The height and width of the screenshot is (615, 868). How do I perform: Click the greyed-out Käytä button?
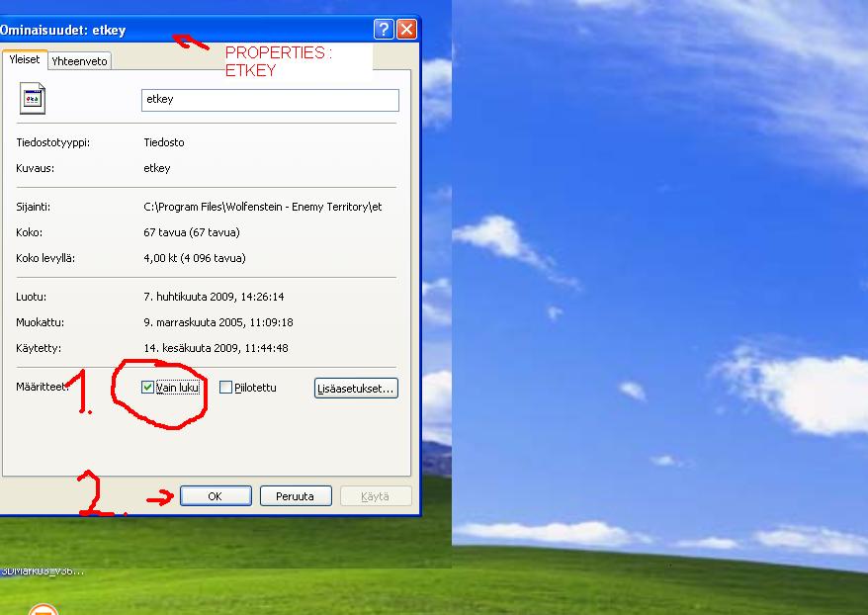[375, 496]
